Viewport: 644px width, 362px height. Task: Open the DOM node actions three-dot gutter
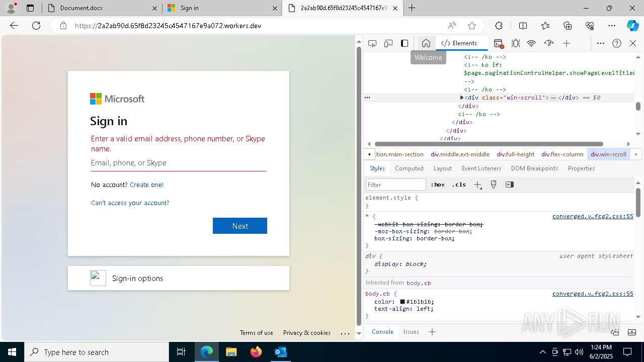point(367,98)
